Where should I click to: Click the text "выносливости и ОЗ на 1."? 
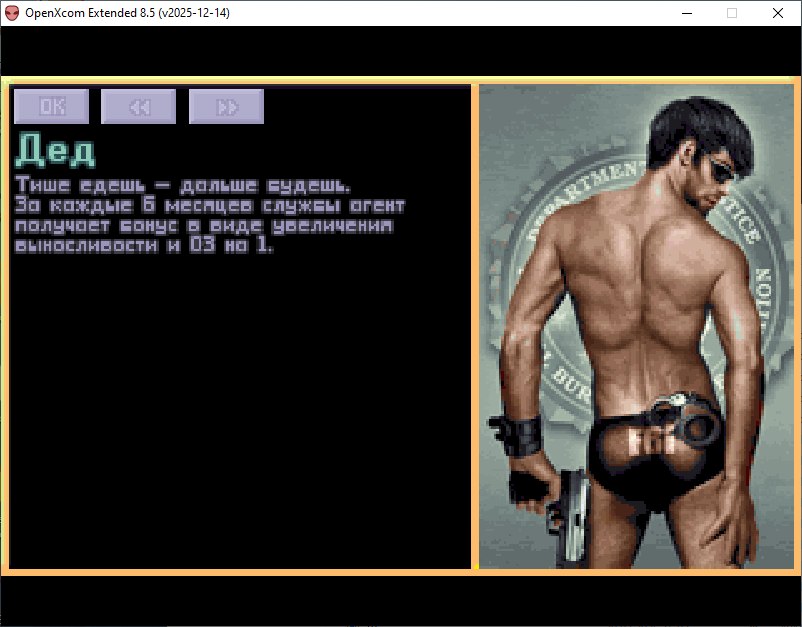click(x=144, y=245)
